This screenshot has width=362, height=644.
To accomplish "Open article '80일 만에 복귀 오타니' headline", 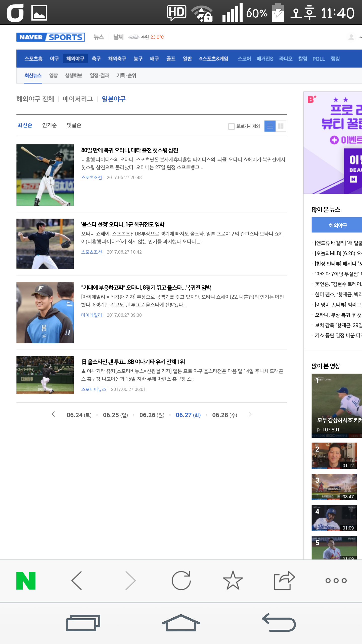I will (x=129, y=150).
